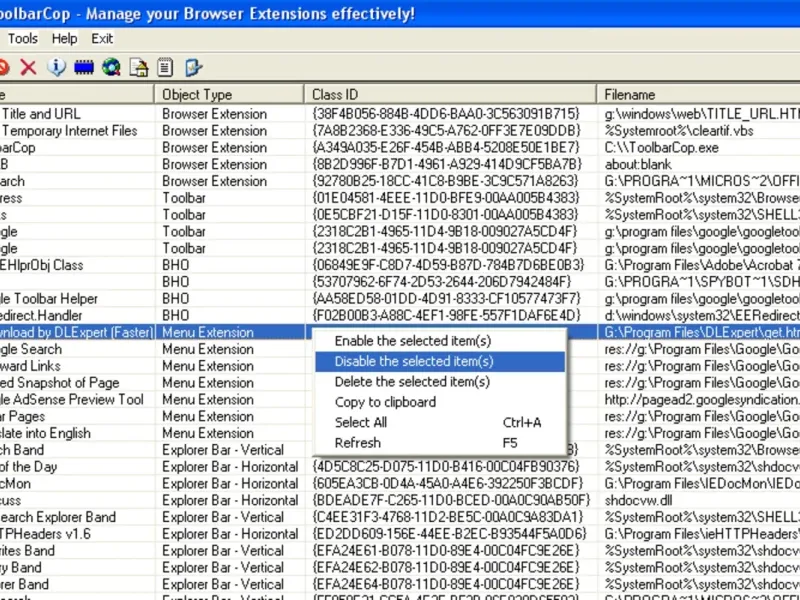This screenshot has height=600, width=800.
Task: Choose Disable the selected item(s)
Action: click(x=440, y=361)
